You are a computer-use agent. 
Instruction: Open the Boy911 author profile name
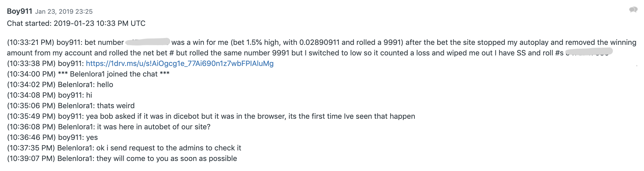tap(20, 11)
